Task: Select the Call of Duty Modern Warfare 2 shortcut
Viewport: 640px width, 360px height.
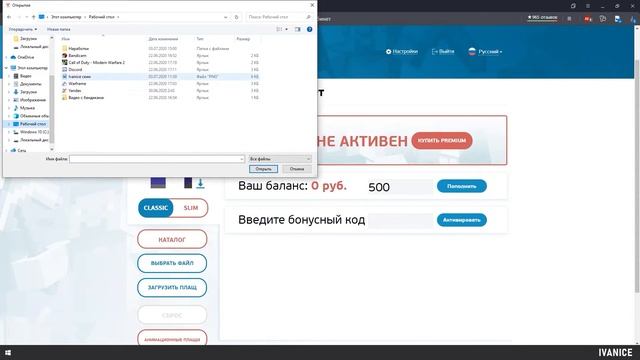Action: coord(161,62)
